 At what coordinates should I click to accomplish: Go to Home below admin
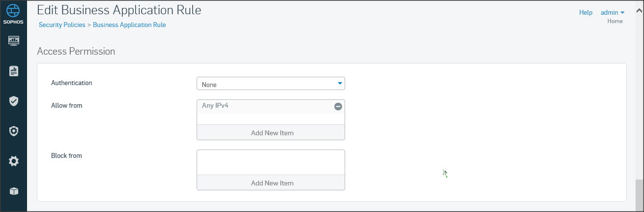point(615,21)
